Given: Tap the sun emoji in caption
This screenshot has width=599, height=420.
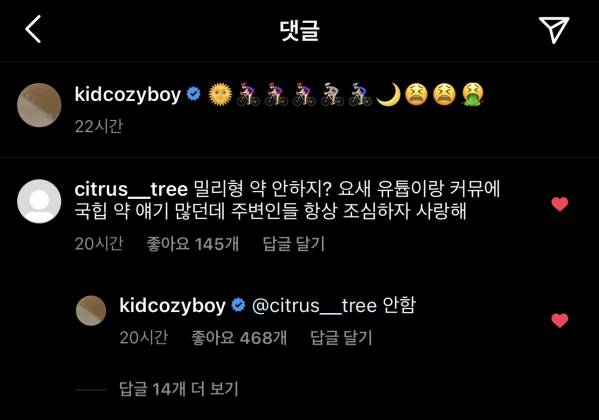Looking at the screenshot, I should pyautogui.click(x=220, y=94).
